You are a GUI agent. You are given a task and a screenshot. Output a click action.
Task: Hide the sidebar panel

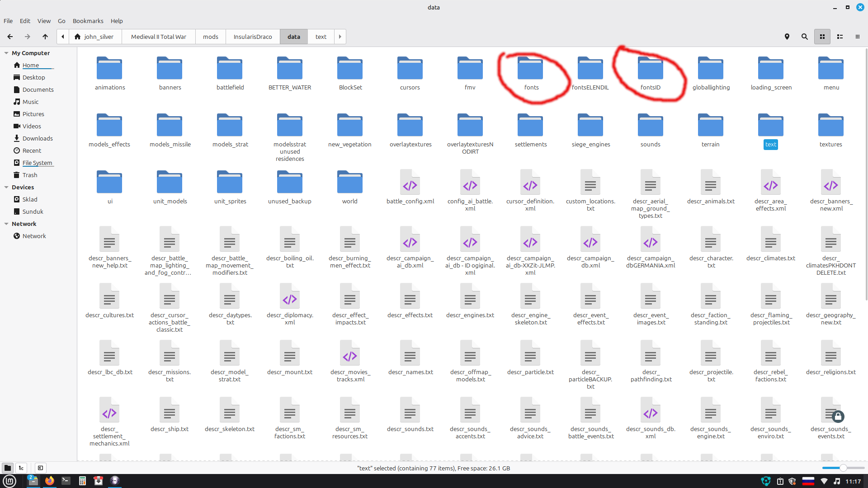coord(40,468)
